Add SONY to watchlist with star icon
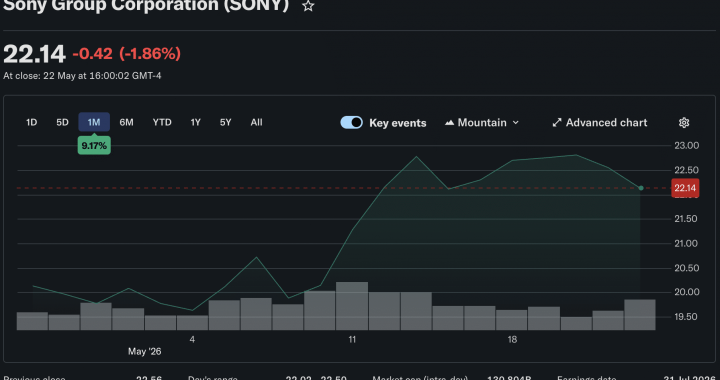 tap(308, 6)
